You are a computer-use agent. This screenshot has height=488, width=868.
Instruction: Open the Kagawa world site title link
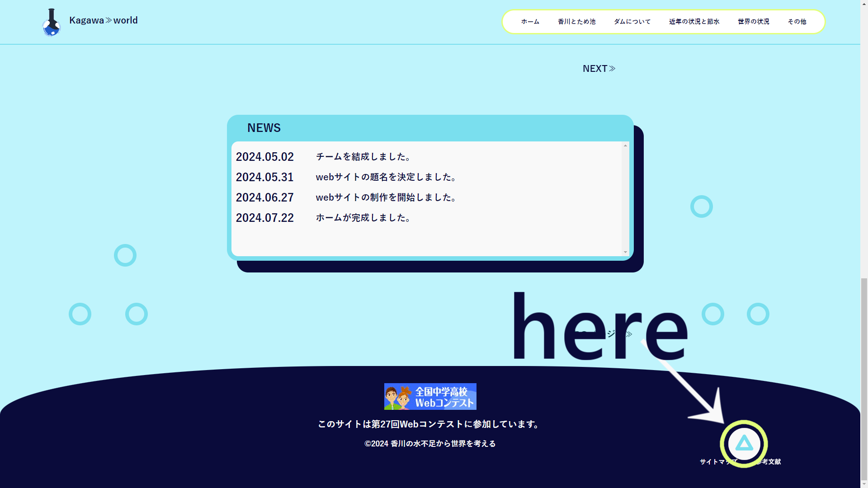[104, 20]
